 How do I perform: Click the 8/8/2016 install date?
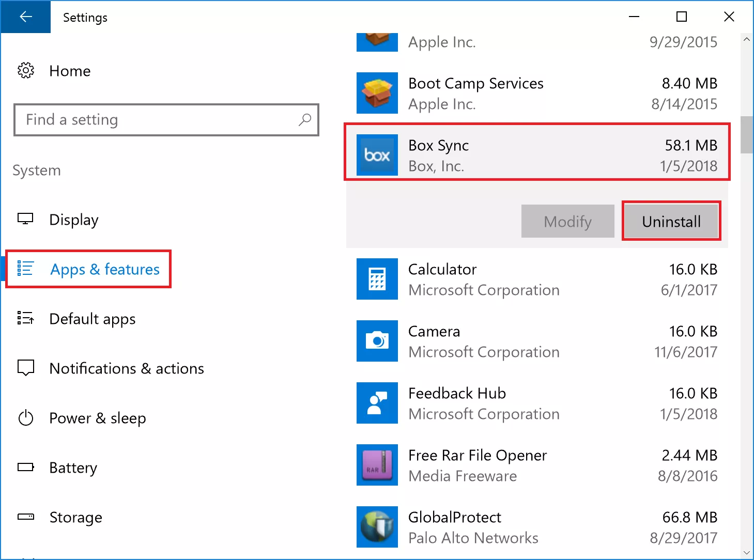[x=687, y=476]
